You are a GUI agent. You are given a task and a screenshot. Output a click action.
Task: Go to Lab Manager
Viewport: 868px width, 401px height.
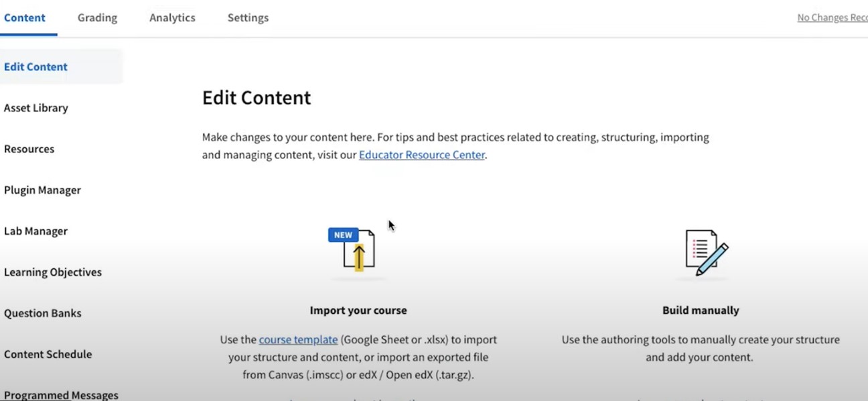coord(36,231)
